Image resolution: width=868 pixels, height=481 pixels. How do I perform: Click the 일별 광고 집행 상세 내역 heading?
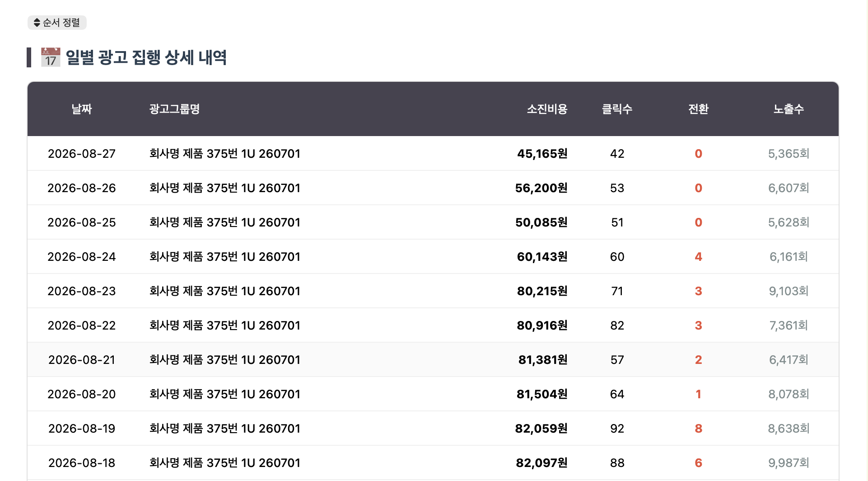point(146,57)
